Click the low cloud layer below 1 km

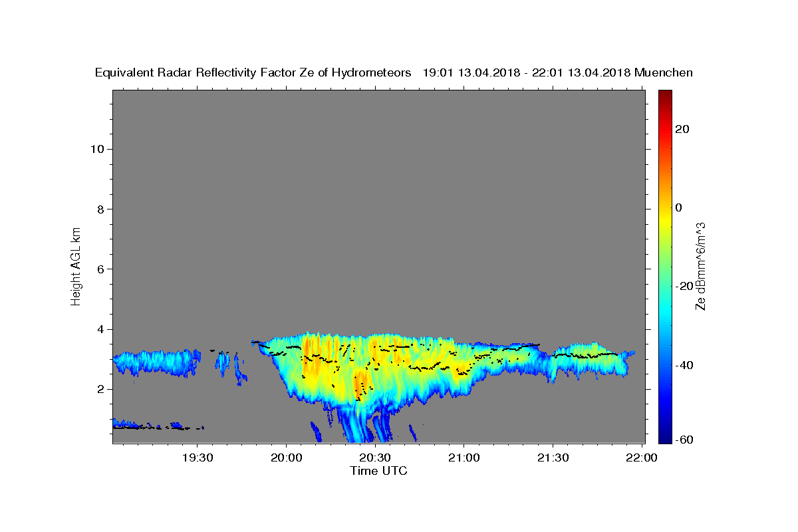[156, 425]
